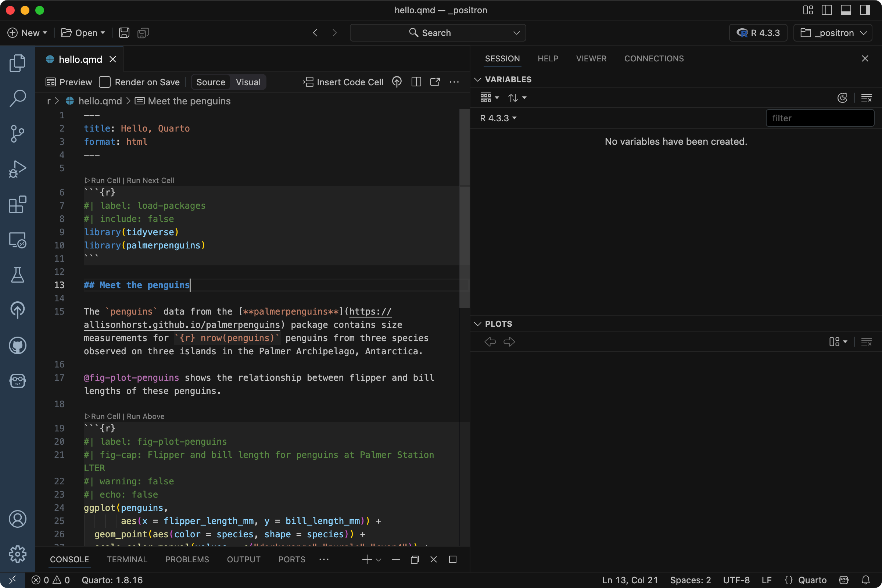The width and height of the screenshot is (882, 588).
Task: Open the Run and Debug sidebar
Action: pos(17,169)
